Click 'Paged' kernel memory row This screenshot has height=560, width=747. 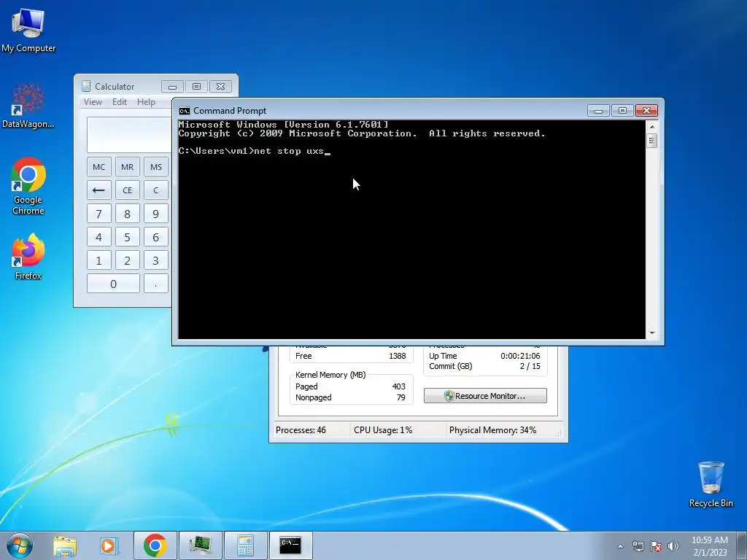(350, 386)
